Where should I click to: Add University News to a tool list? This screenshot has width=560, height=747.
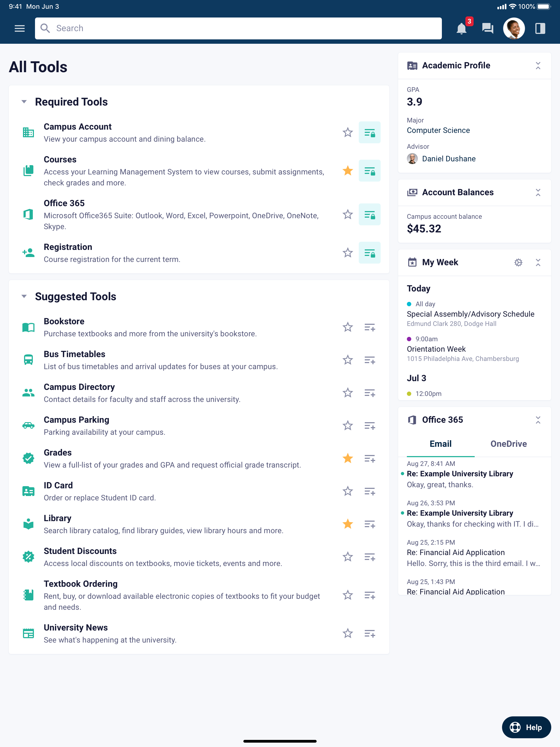pyautogui.click(x=369, y=634)
